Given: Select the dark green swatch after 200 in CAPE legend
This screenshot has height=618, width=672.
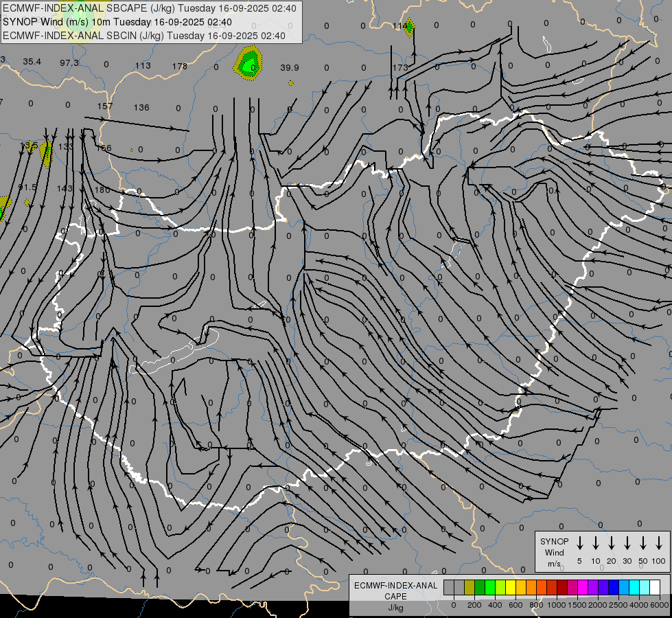Looking at the screenshot, I should [x=480, y=587].
